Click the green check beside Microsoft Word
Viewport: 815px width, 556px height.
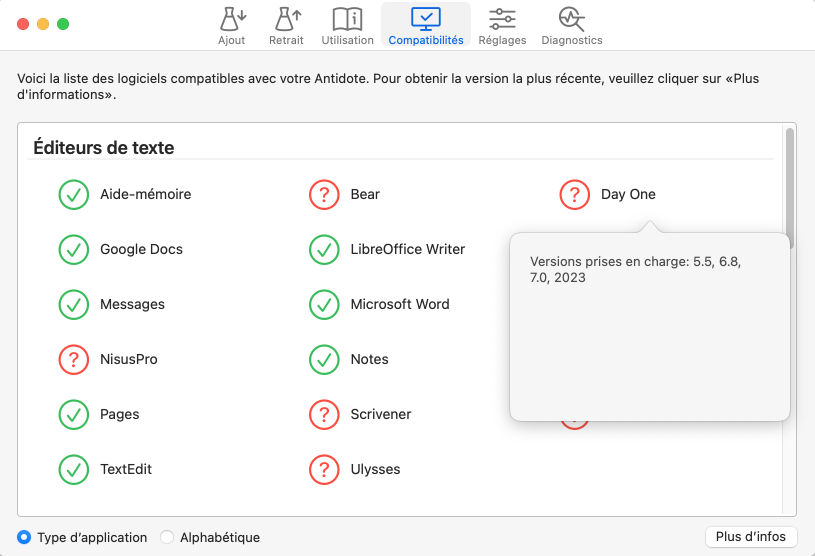pyautogui.click(x=324, y=305)
